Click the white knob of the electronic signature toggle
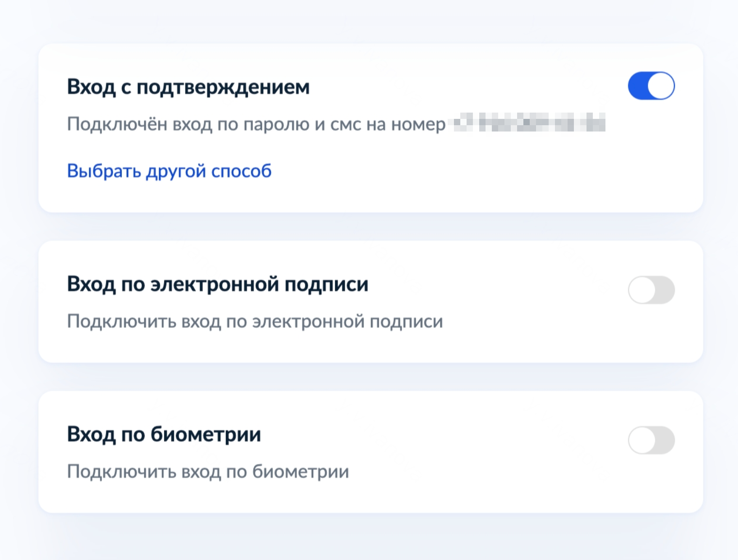The width and height of the screenshot is (738, 560). [642, 290]
